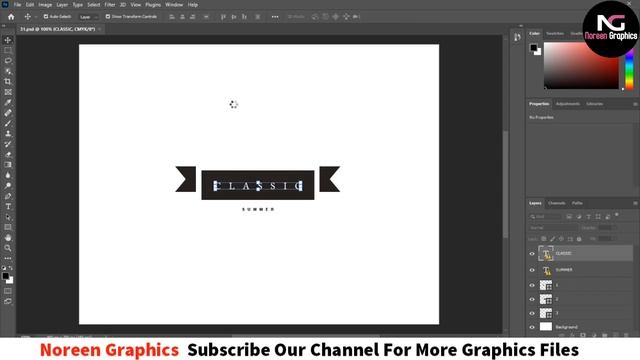Select the Dodge tool

click(x=8, y=186)
